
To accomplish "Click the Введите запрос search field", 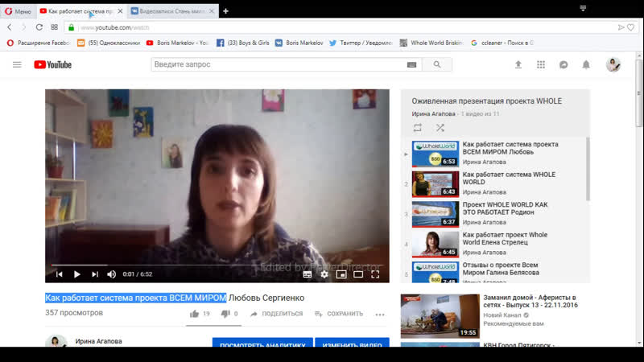I will pos(279,64).
